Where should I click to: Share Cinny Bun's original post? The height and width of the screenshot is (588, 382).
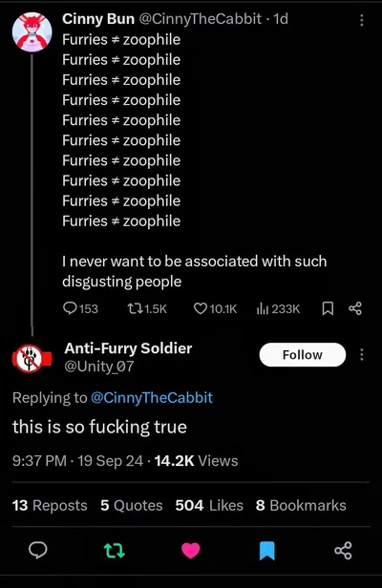click(x=355, y=308)
